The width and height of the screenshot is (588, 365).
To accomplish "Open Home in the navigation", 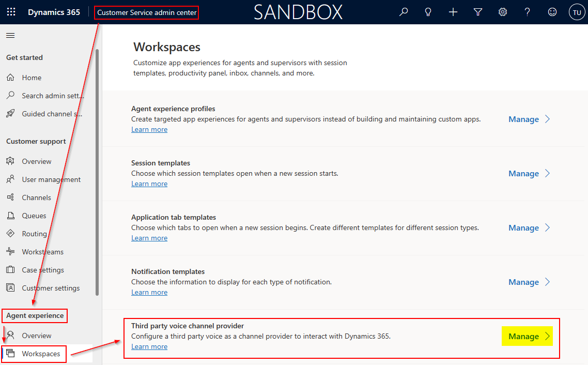I will coord(32,78).
